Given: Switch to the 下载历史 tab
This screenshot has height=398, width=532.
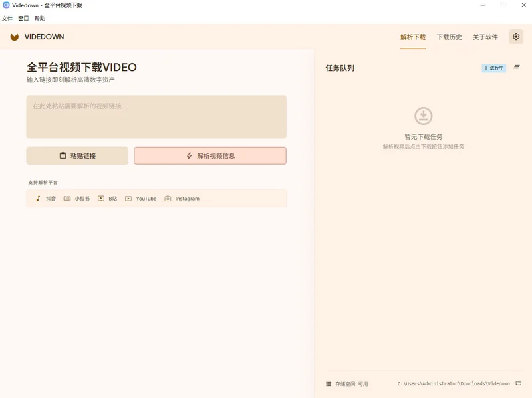Looking at the screenshot, I should [450, 37].
